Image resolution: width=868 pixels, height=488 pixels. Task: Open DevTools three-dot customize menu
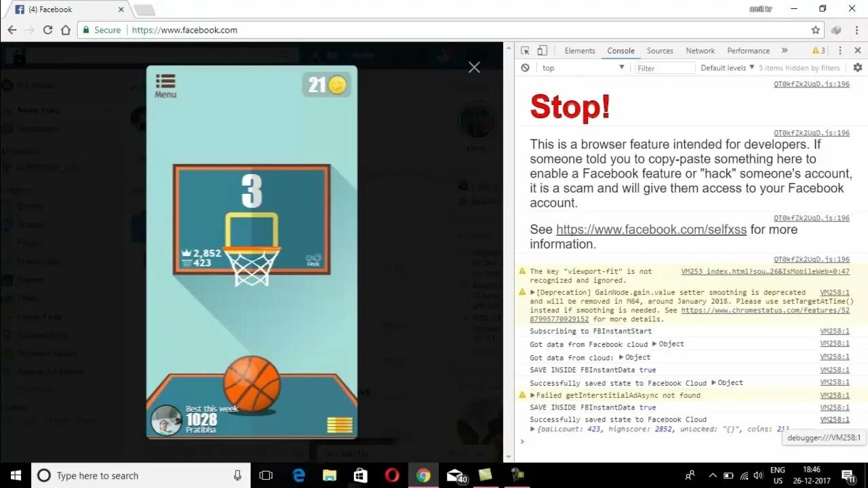coord(840,51)
